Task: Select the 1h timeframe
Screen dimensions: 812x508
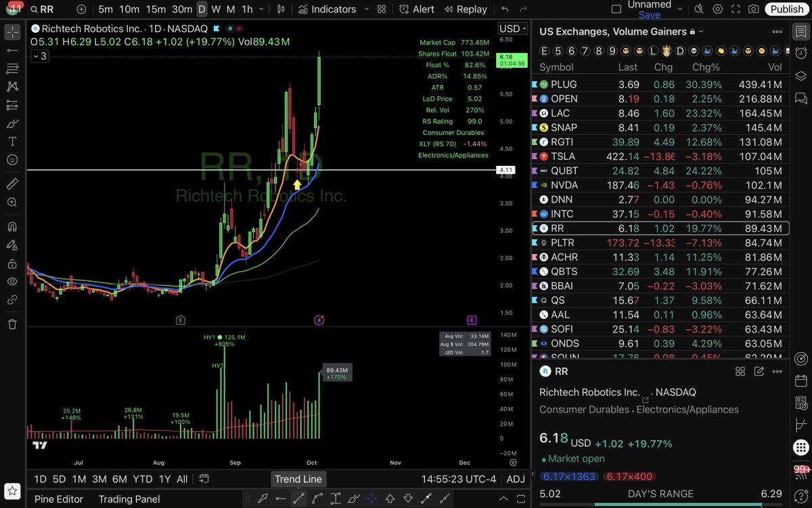Action: pyautogui.click(x=247, y=9)
